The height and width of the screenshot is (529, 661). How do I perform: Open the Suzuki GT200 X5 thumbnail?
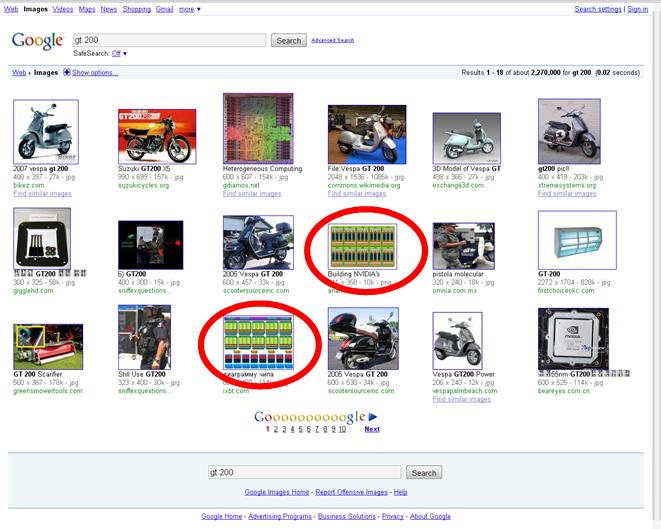pos(157,137)
